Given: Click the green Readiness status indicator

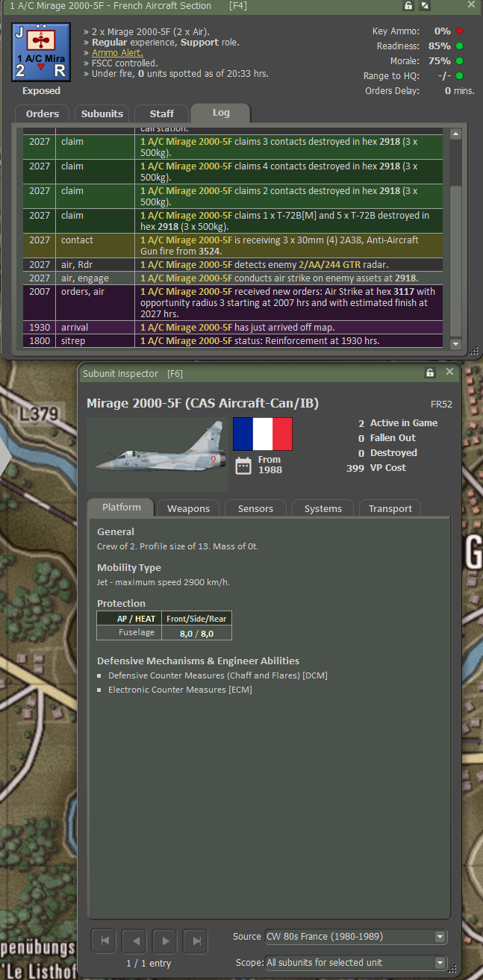Looking at the screenshot, I should coord(460,46).
